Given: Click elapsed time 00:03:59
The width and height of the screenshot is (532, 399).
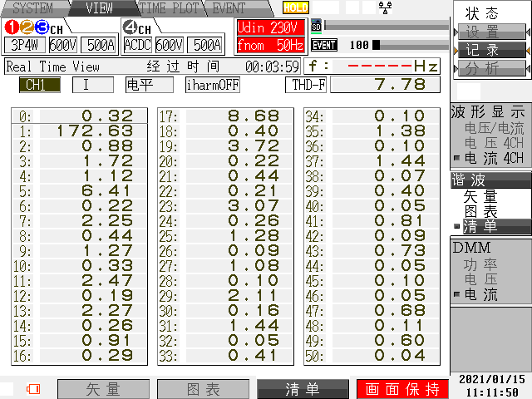Looking at the screenshot, I should [272, 66].
